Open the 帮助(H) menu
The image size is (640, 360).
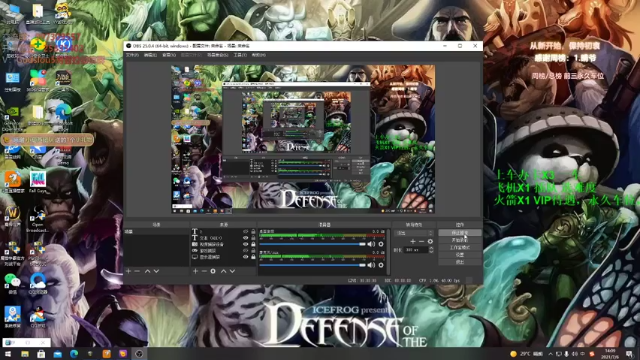pos(258,55)
